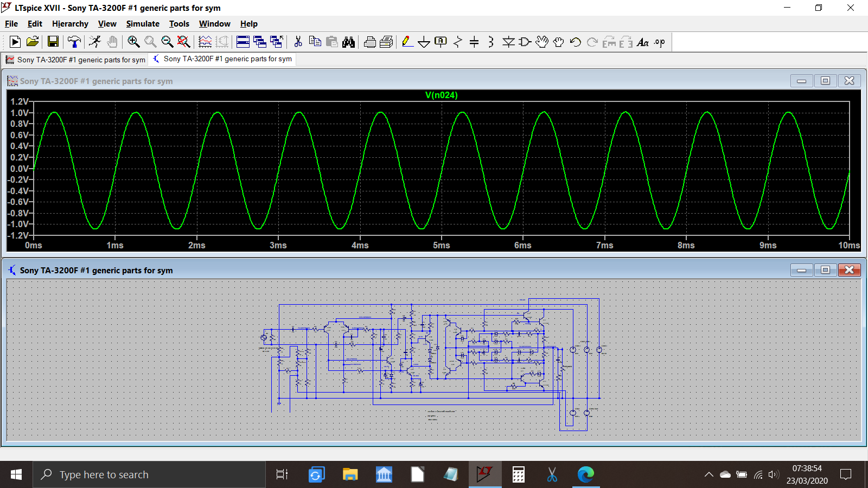Cascade windows with the Cascade icon

click(260, 42)
